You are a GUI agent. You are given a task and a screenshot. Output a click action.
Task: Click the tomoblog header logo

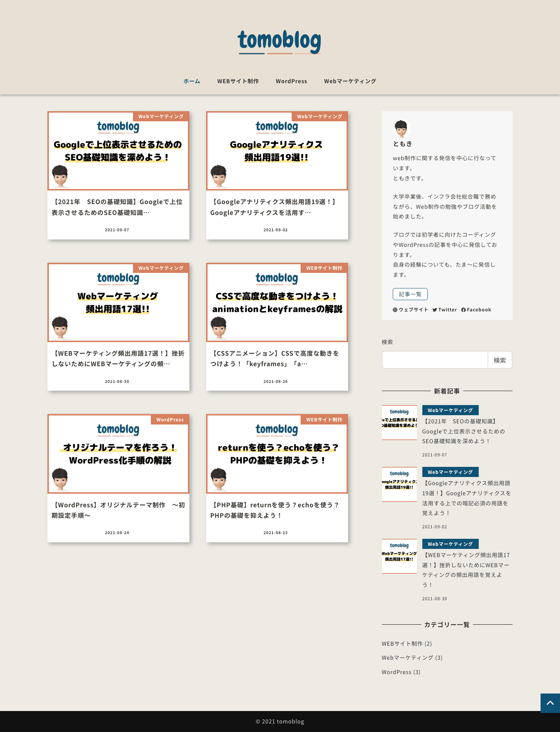tap(279, 42)
